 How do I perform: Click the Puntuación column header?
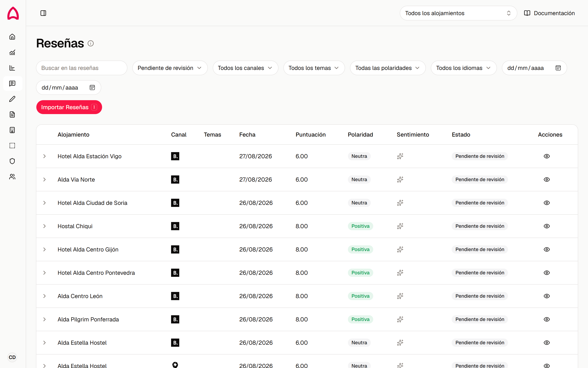311,135
